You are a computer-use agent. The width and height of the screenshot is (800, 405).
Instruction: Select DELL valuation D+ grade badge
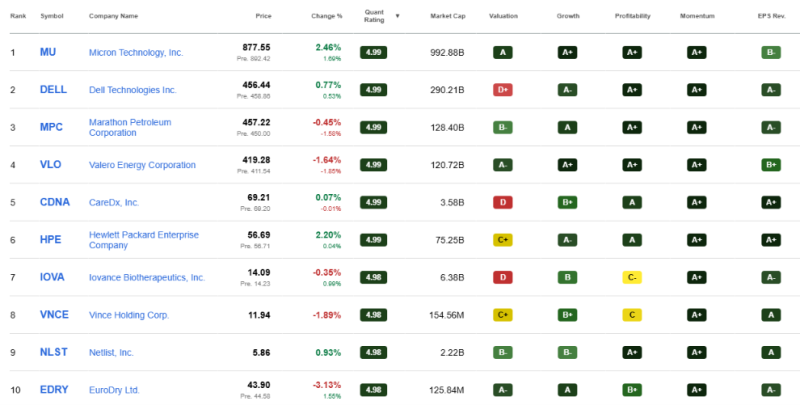[x=503, y=90]
